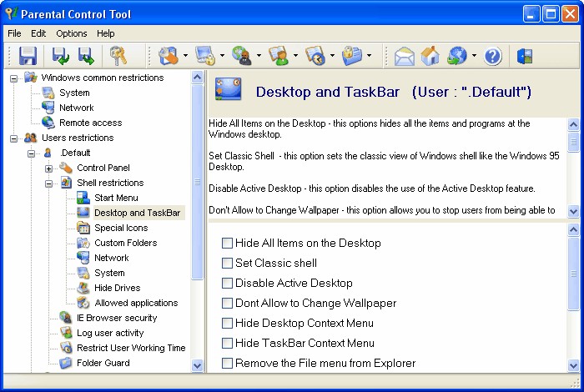The height and width of the screenshot is (392, 584).
Task: Collapse the Shell restrictions tree node
Action: coord(48,183)
